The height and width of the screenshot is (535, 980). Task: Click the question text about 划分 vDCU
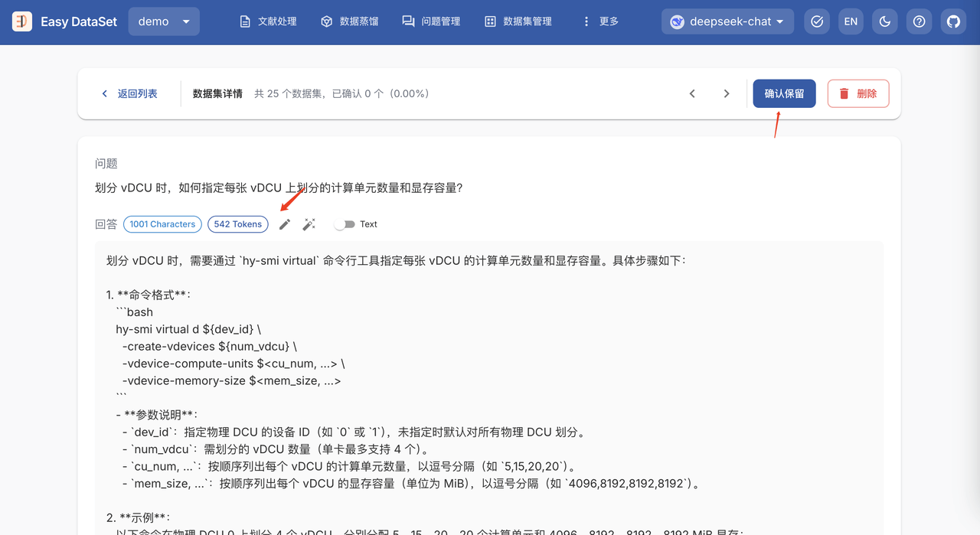pyautogui.click(x=279, y=188)
